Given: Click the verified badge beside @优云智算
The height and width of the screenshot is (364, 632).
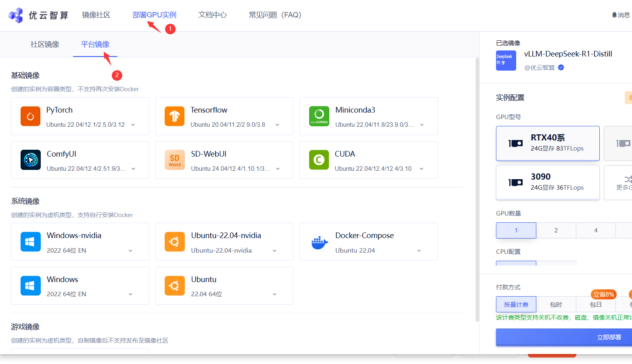Looking at the screenshot, I should [x=561, y=67].
